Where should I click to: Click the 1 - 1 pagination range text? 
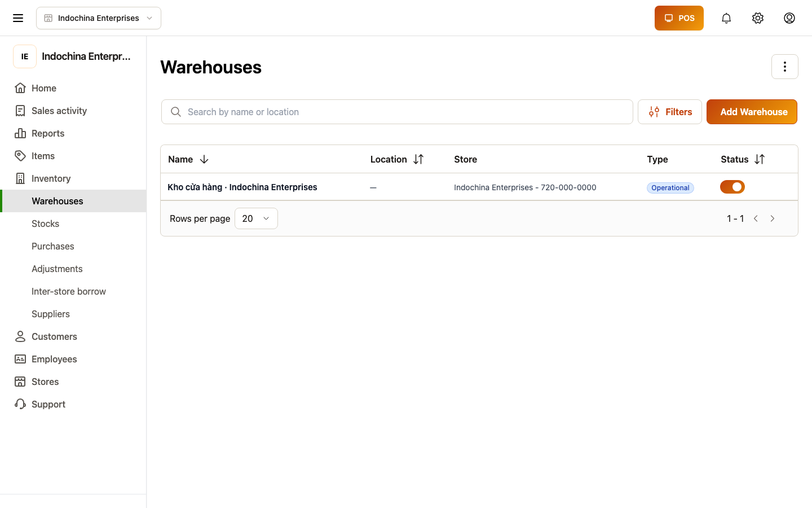click(735, 218)
